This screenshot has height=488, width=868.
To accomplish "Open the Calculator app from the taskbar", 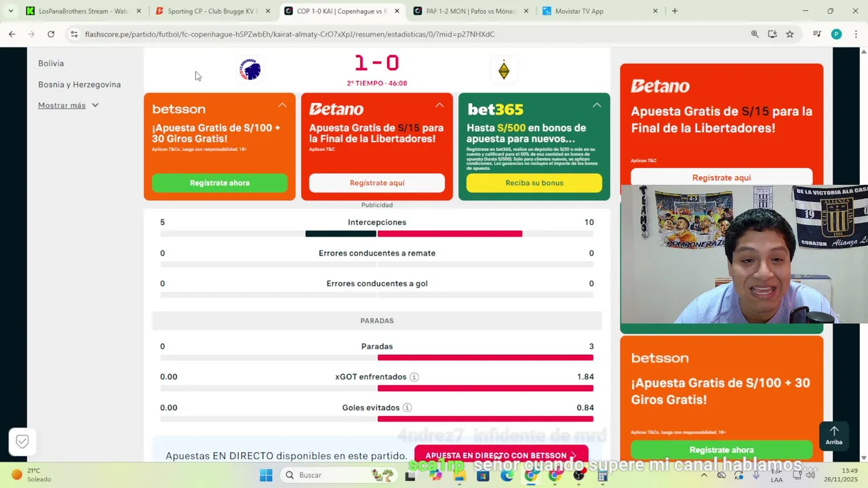I will click(602, 475).
